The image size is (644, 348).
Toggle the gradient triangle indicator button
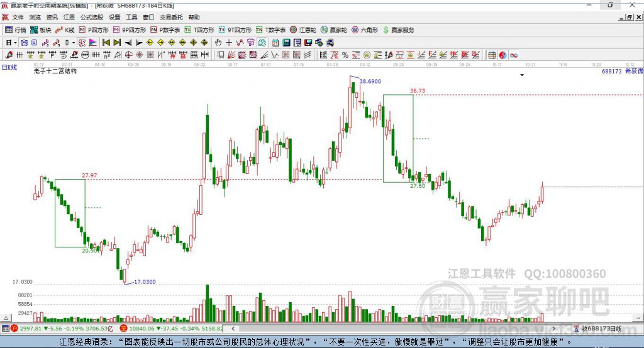pos(93,43)
